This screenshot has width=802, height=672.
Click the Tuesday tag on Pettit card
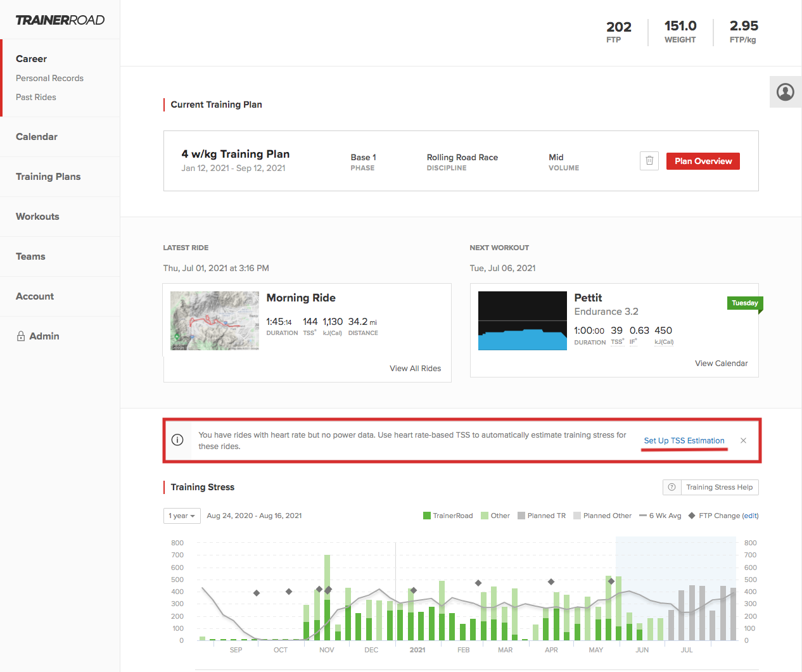pyautogui.click(x=745, y=303)
